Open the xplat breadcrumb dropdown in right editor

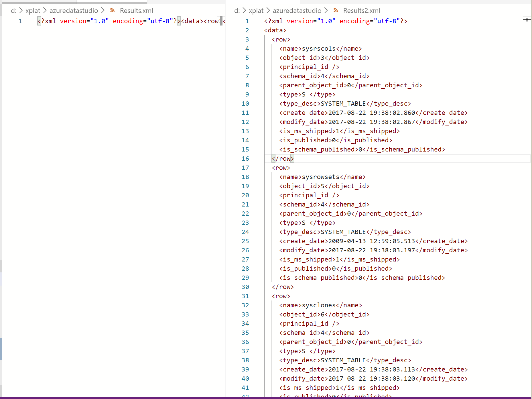pyautogui.click(x=256, y=10)
